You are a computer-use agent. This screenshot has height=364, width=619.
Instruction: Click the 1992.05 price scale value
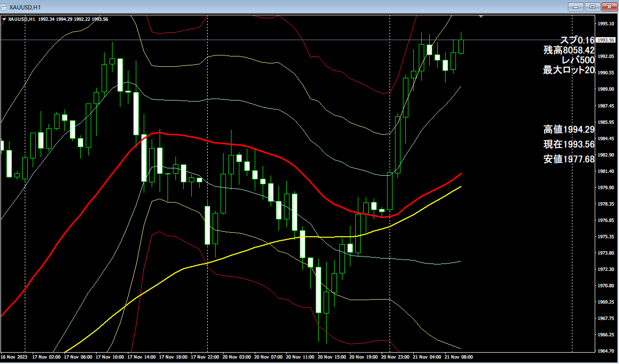[606, 56]
